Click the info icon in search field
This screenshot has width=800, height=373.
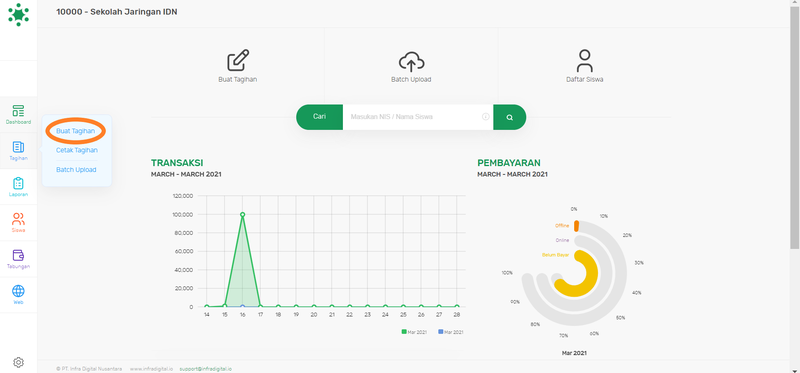pyautogui.click(x=485, y=117)
